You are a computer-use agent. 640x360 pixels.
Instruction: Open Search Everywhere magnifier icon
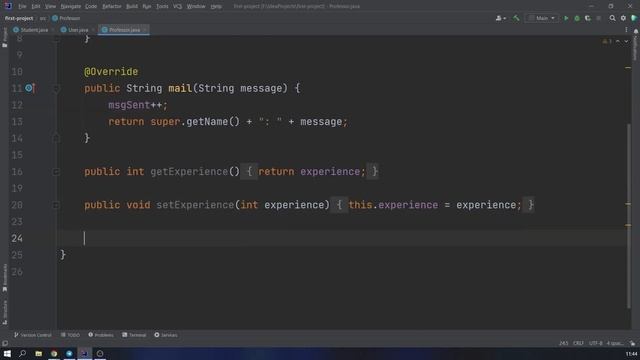tap(612, 18)
